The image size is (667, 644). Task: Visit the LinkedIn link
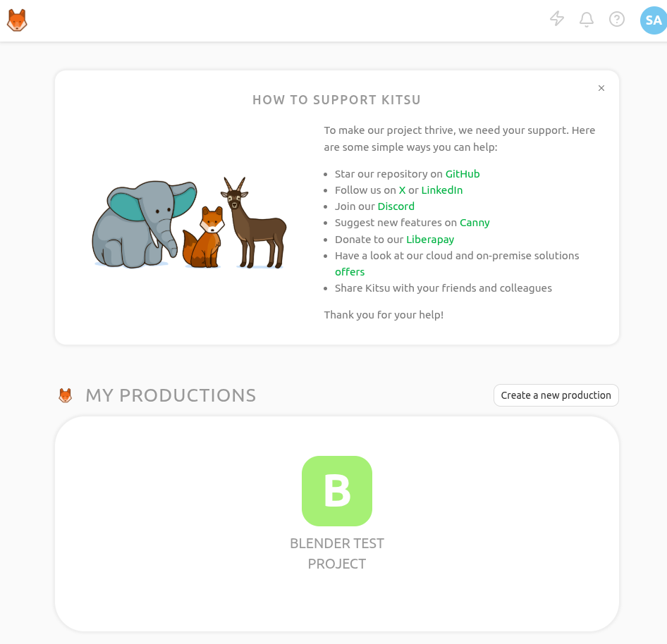pos(442,190)
